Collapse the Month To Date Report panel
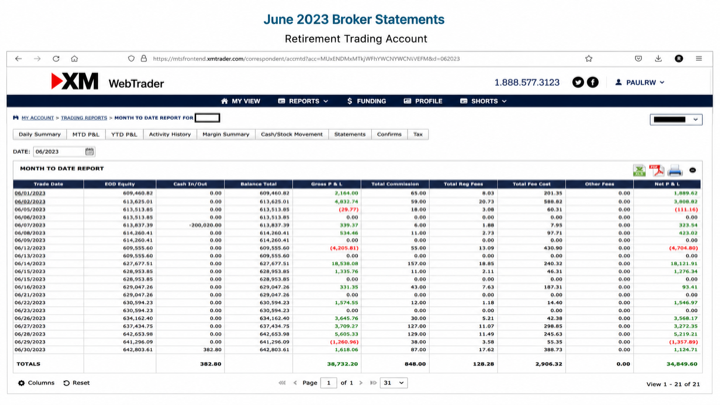Viewport: 720px width, 405px height. 693,170
